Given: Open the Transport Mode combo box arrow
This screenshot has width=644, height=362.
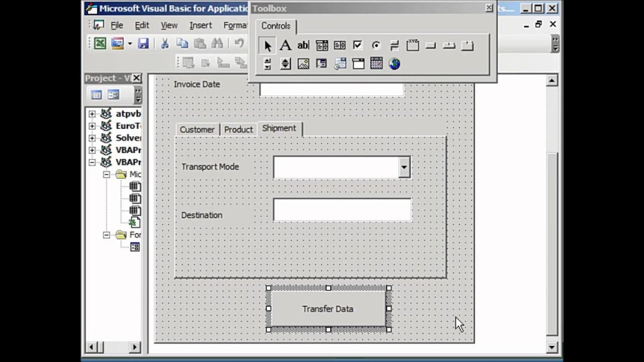Looking at the screenshot, I should tap(404, 167).
